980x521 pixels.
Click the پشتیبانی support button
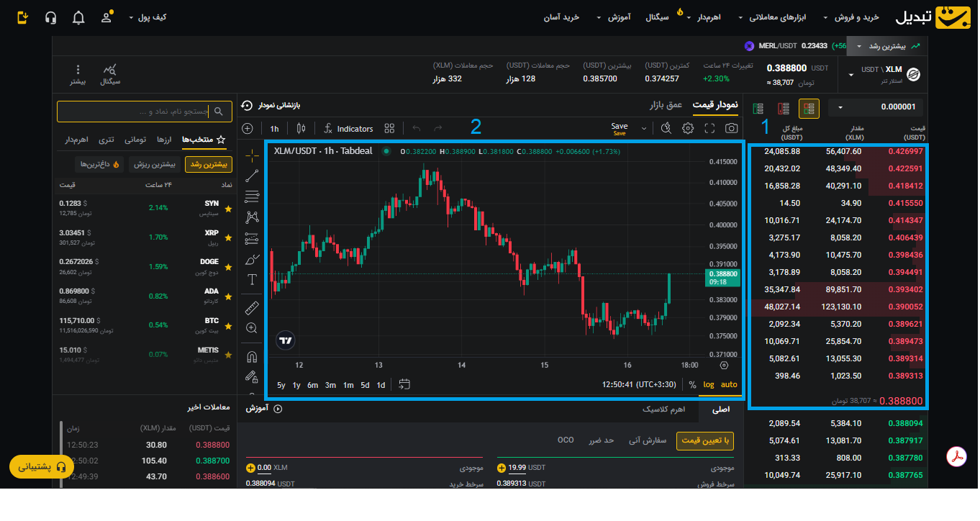tap(41, 466)
